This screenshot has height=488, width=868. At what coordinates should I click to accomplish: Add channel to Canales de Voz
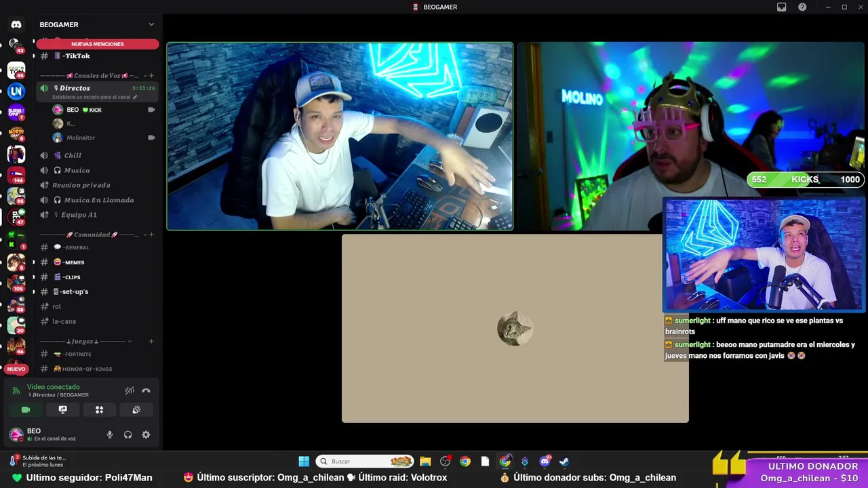click(x=151, y=75)
